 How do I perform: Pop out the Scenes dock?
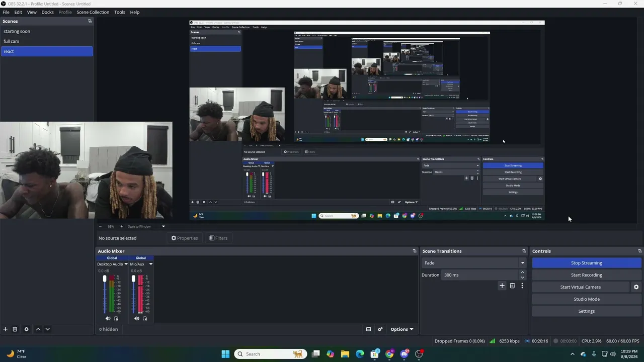click(x=90, y=21)
